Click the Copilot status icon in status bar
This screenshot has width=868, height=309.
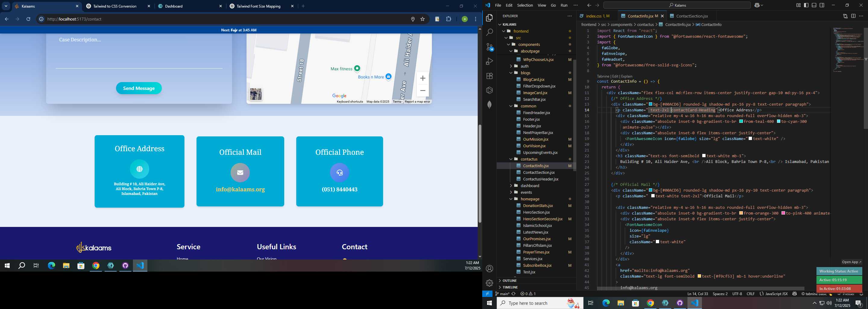(794, 294)
